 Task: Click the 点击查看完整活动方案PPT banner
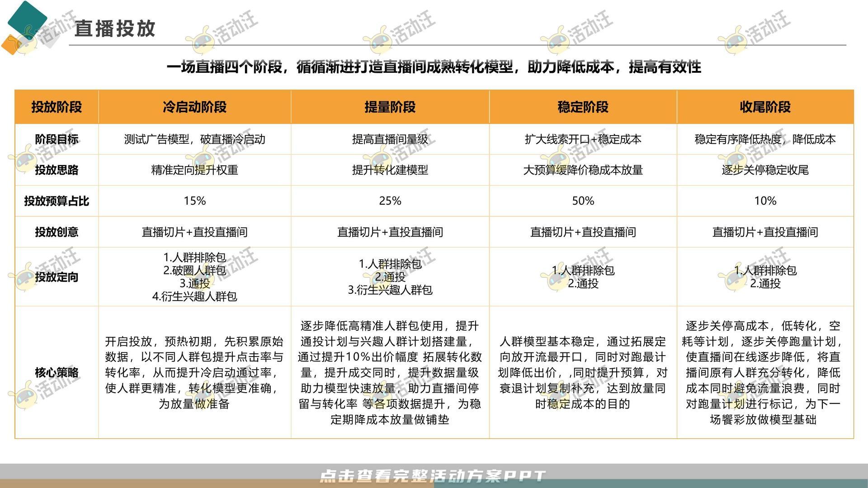(x=434, y=474)
